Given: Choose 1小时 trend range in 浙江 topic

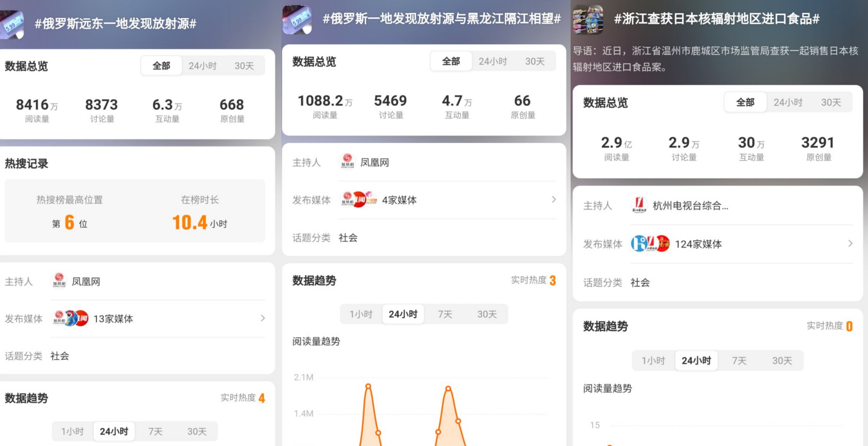Looking at the screenshot, I should click(x=653, y=361).
